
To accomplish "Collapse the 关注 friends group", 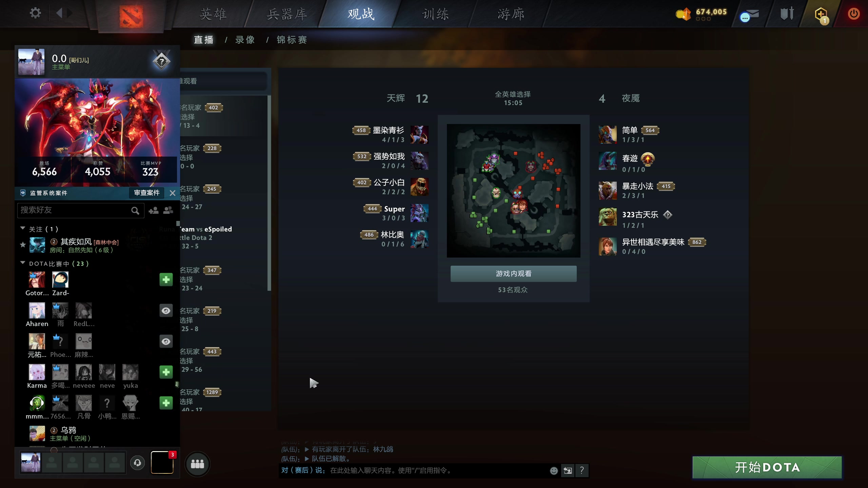I will coord(23,228).
